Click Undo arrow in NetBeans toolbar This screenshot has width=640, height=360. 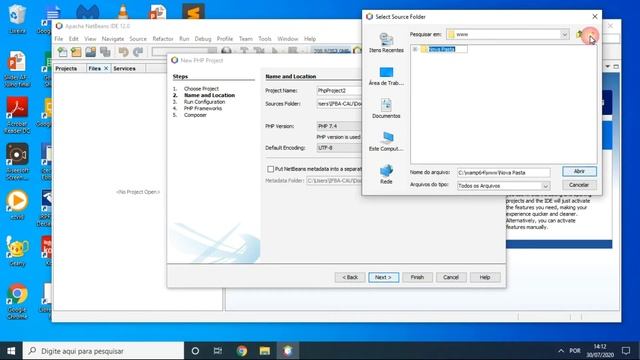pyautogui.click(x=123, y=52)
